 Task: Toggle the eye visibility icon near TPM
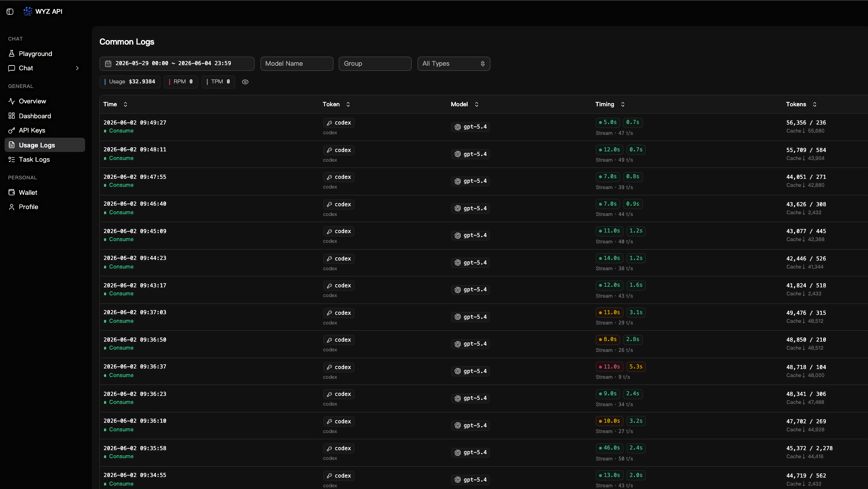(x=245, y=82)
